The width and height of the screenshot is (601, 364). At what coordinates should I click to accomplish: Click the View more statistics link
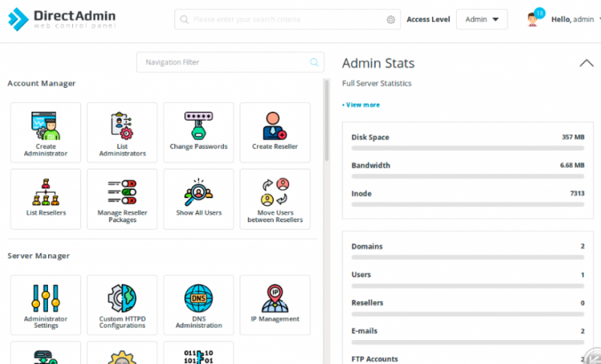(x=361, y=105)
